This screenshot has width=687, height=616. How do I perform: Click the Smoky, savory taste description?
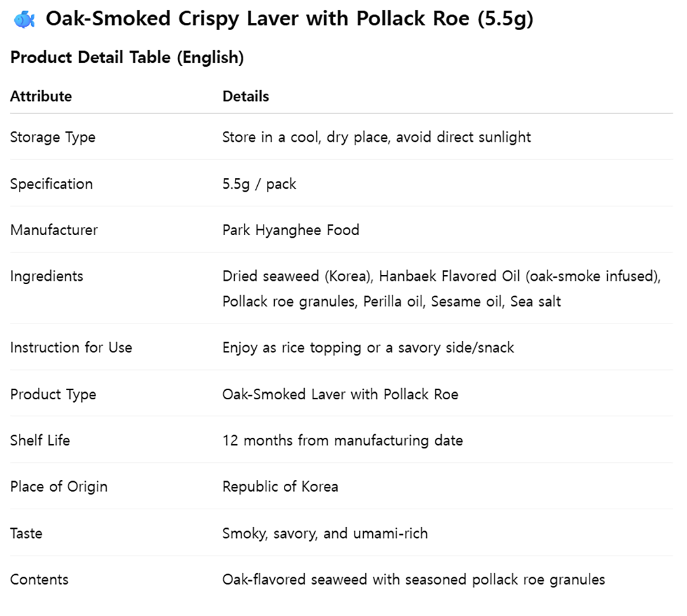[325, 534]
